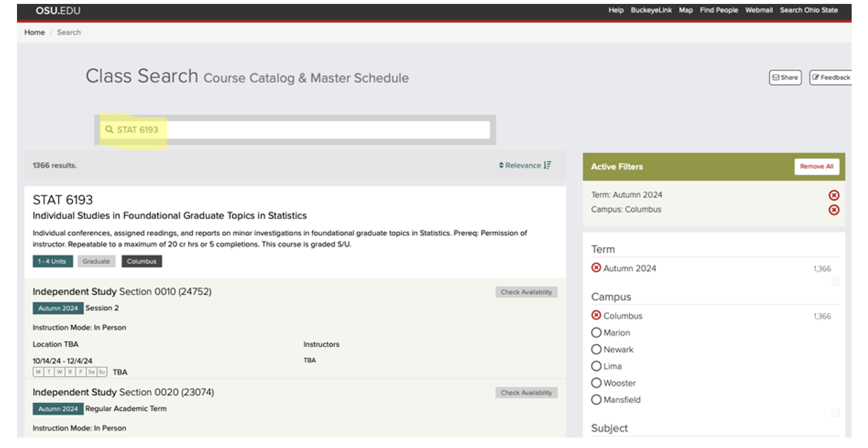Deselect Autumn 2024 under Term

pos(596,268)
